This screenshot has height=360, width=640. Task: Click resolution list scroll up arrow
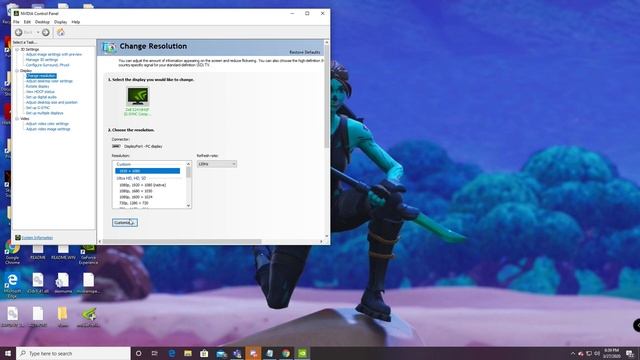tap(189, 164)
